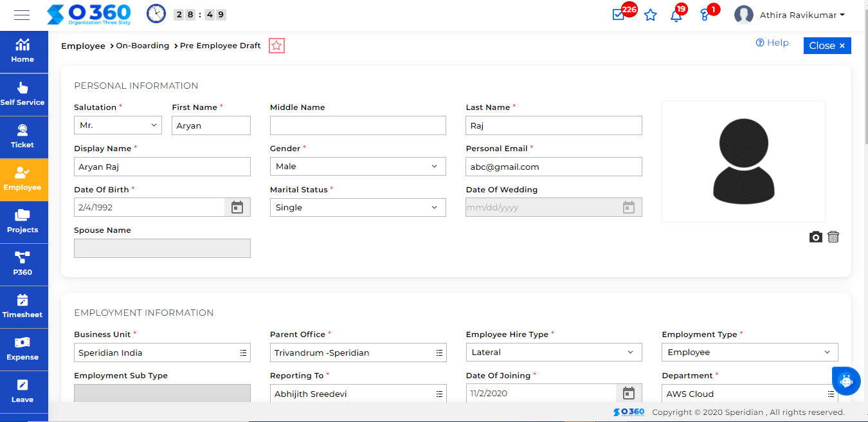The image size is (868, 422).
Task: Click the favorites star icon in header
Action: click(x=650, y=15)
